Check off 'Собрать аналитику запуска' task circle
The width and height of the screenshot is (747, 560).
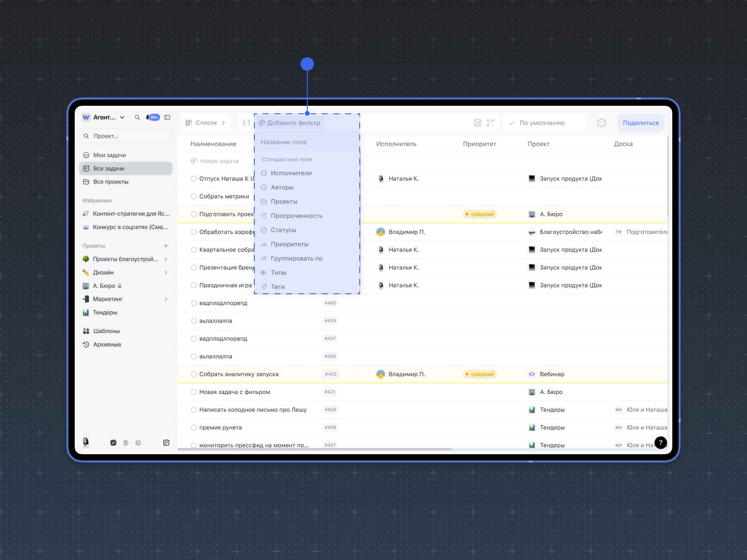point(194,374)
